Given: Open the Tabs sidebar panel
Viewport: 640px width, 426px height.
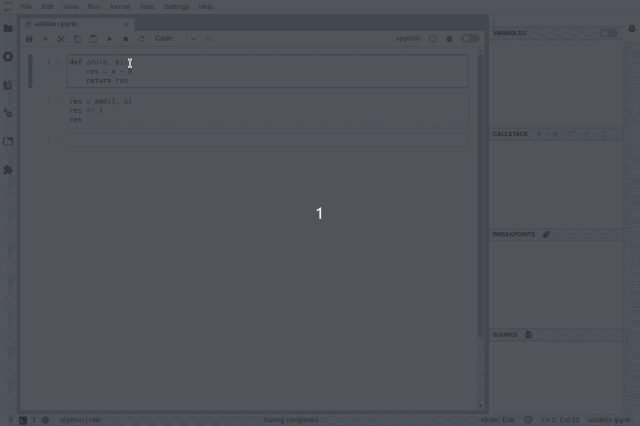Looking at the screenshot, I should (x=8, y=142).
